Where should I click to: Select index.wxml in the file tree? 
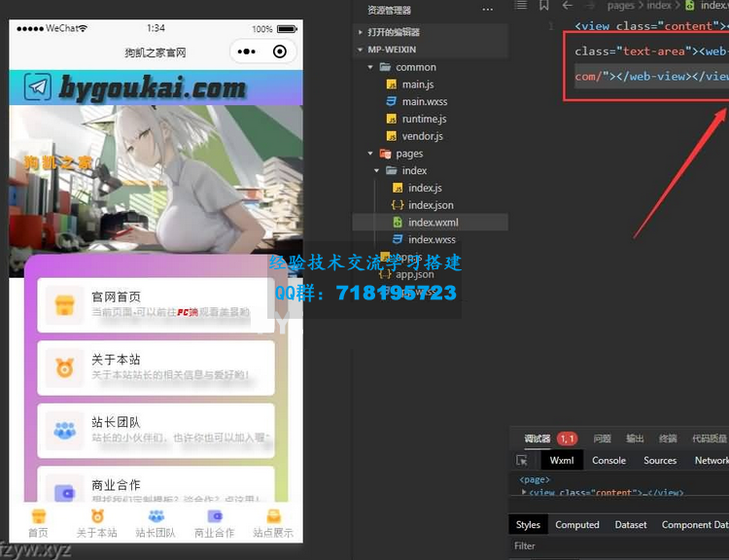[430, 223]
